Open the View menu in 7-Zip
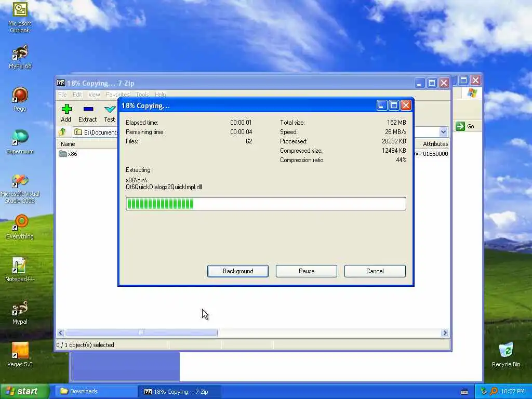This screenshot has height=399, width=532. [x=94, y=95]
